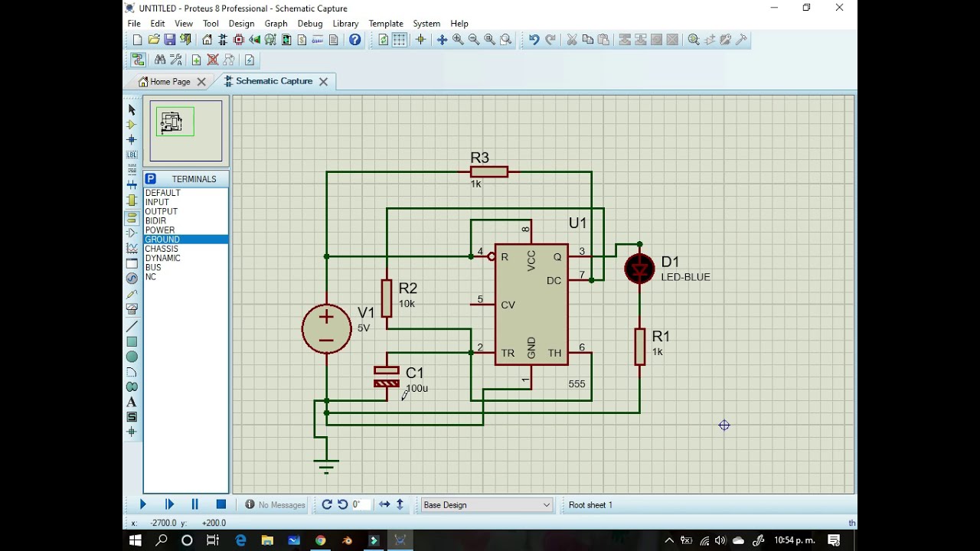
Task: Select the Generator Mode sine wave tool
Action: 132,279
